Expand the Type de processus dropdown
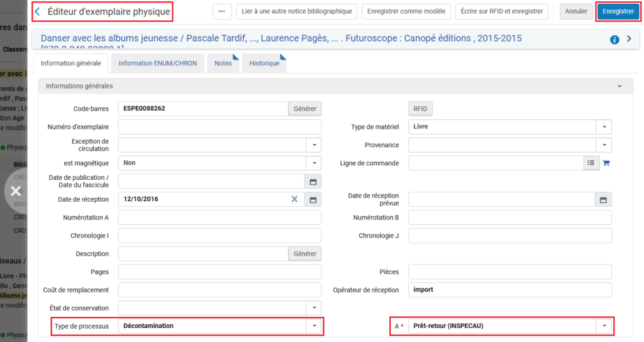Image resolution: width=644 pixels, height=342 pixels. 313,326
